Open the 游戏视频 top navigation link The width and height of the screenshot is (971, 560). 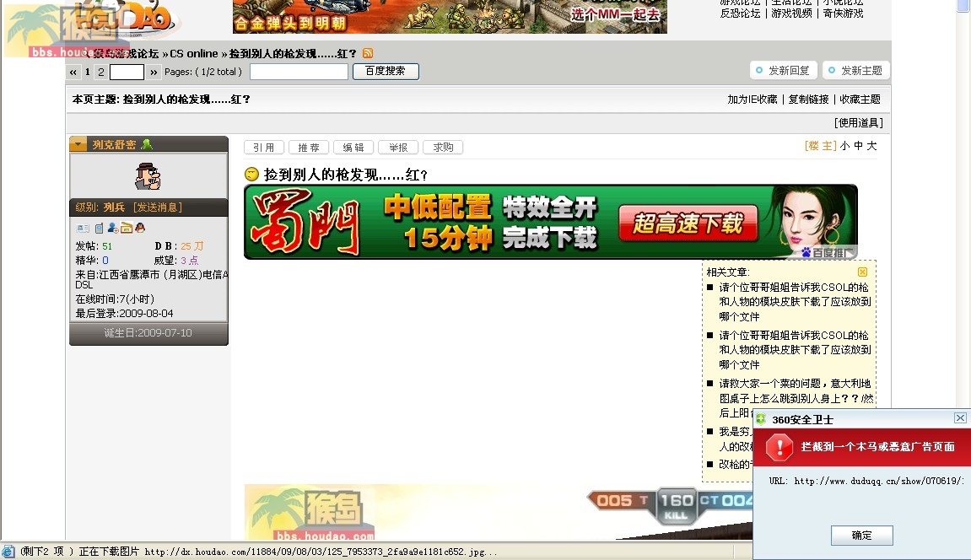coord(791,13)
